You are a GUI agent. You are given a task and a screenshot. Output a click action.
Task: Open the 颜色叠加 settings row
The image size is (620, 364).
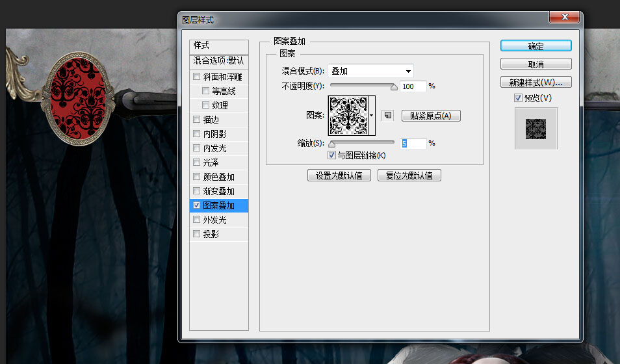[x=218, y=176]
